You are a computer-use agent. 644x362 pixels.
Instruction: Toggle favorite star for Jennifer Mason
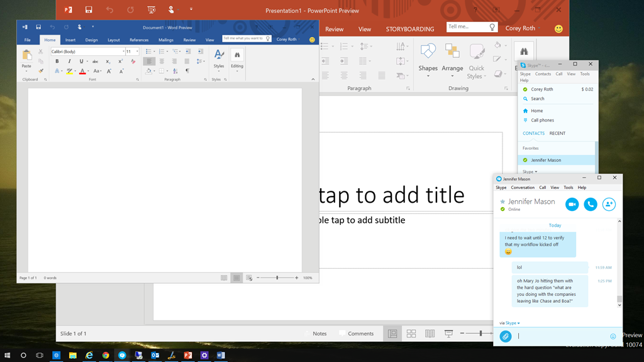coord(502,201)
